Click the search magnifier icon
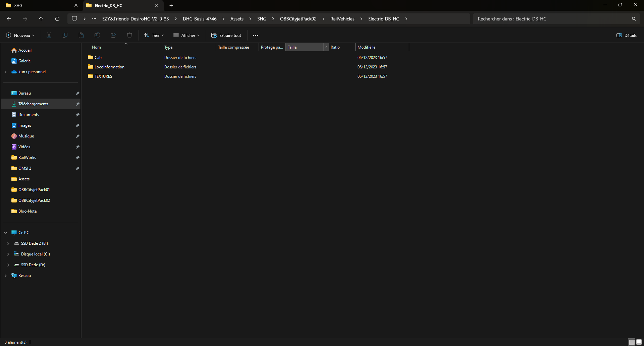The width and height of the screenshot is (644, 346). click(634, 19)
